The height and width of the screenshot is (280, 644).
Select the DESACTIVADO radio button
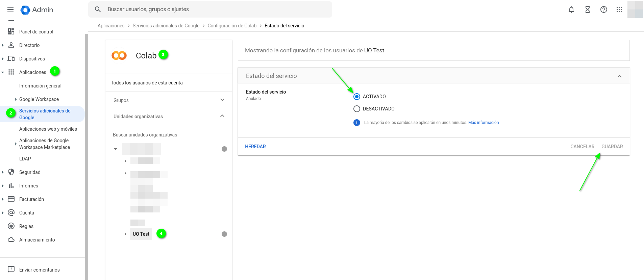point(357,109)
